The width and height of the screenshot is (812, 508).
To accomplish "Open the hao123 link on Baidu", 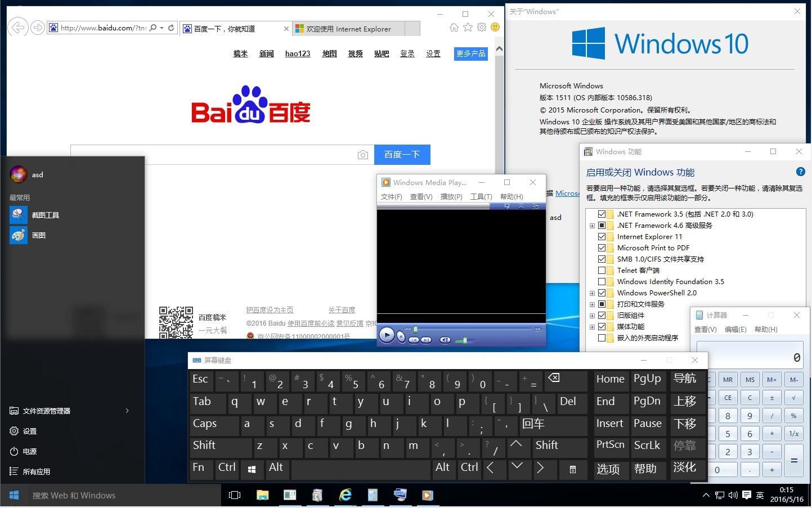I will coord(298,53).
